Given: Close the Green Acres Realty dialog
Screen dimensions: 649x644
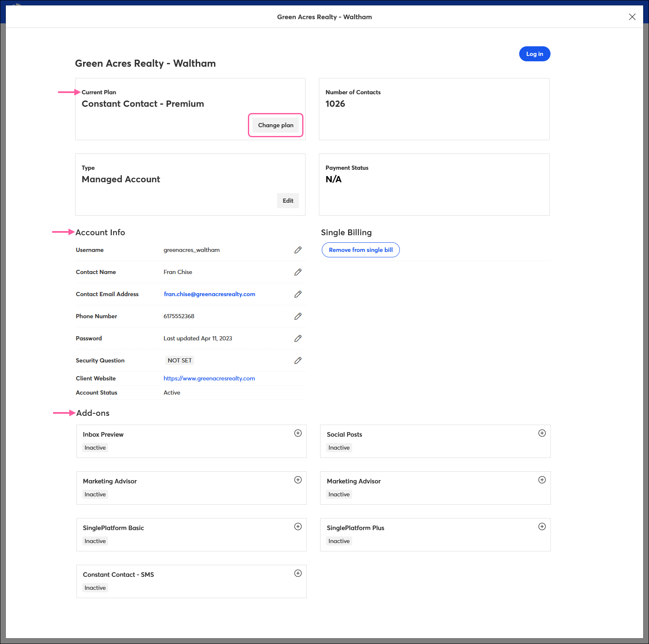Looking at the screenshot, I should 632,17.
